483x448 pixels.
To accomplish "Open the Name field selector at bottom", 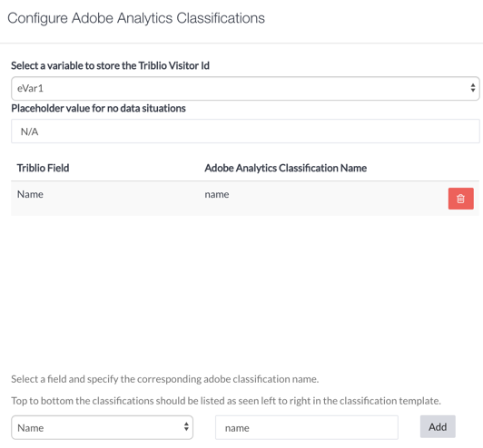I will tap(102, 427).
